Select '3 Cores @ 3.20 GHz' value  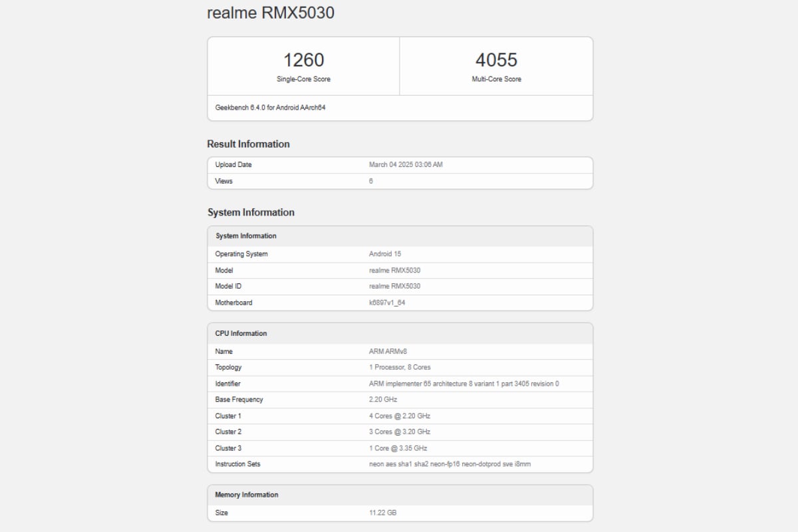pos(400,432)
